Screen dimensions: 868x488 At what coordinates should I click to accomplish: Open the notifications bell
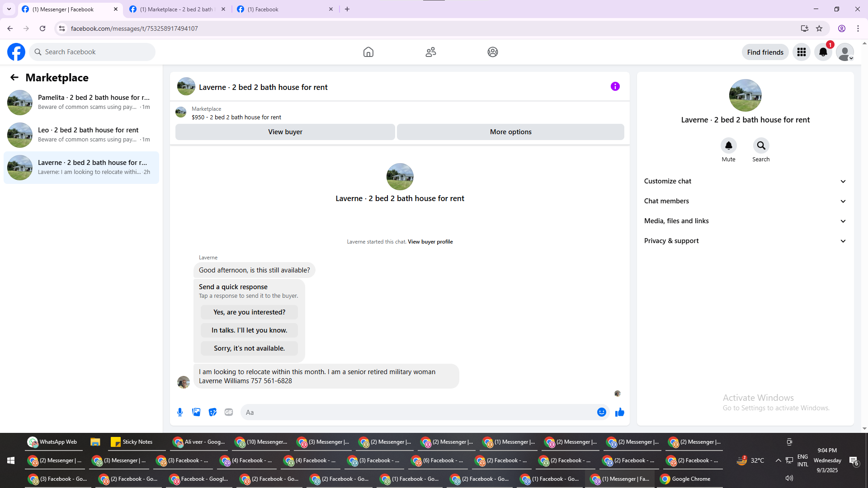[x=823, y=52]
